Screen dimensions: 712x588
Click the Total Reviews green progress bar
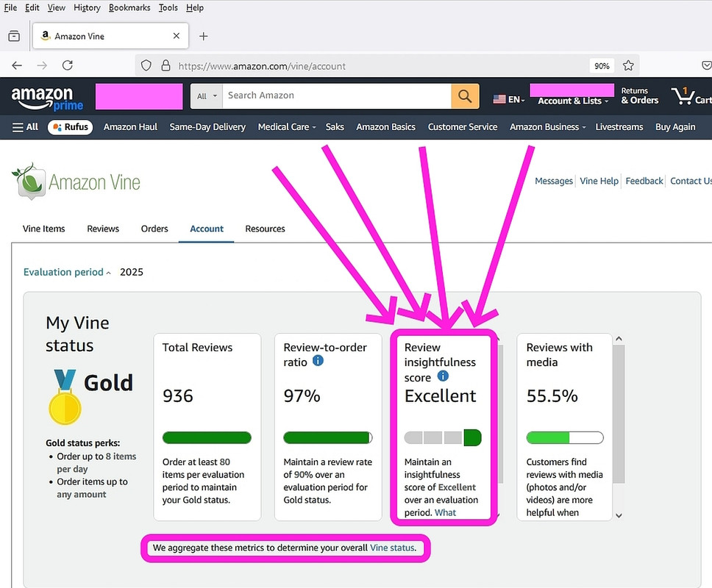pyautogui.click(x=207, y=438)
